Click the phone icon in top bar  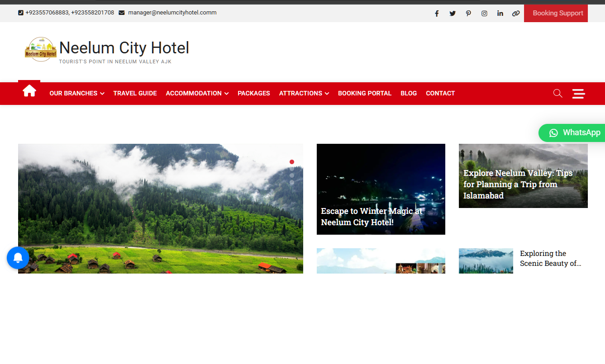(x=21, y=13)
